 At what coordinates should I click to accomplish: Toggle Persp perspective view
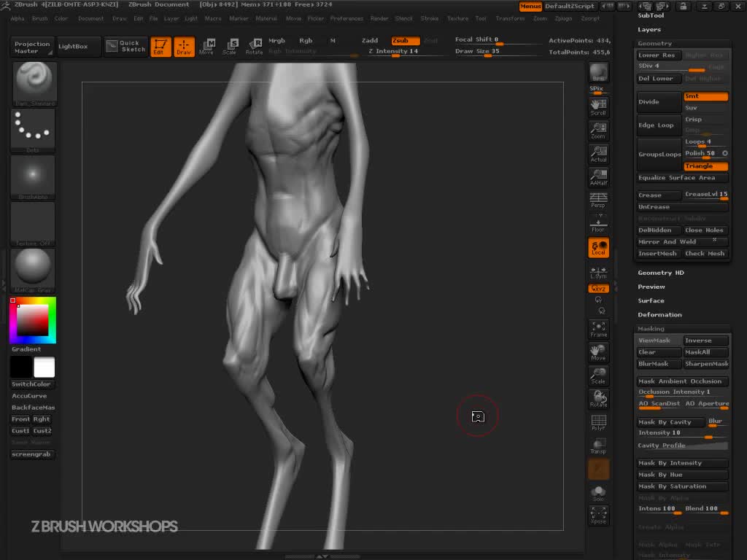coord(598,200)
